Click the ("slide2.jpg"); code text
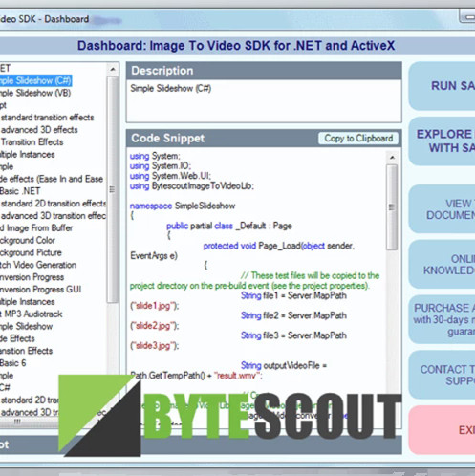Viewport: 475px width, 476px height. (x=155, y=326)
